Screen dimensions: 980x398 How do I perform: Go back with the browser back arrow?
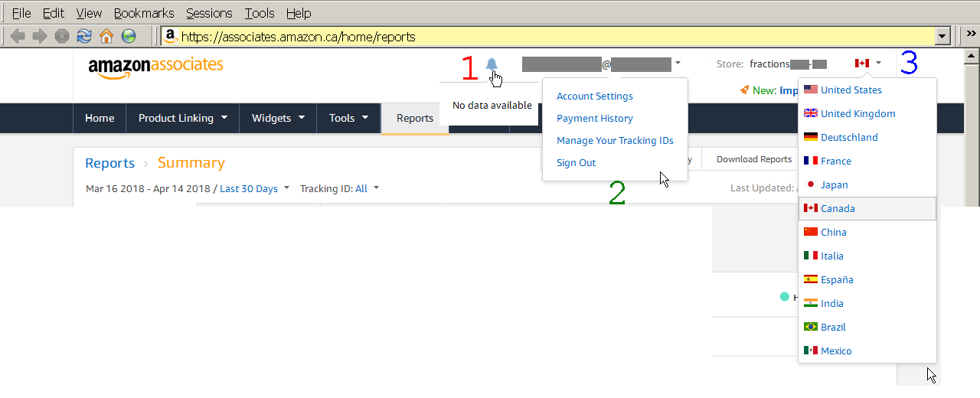tap(18, 36)
